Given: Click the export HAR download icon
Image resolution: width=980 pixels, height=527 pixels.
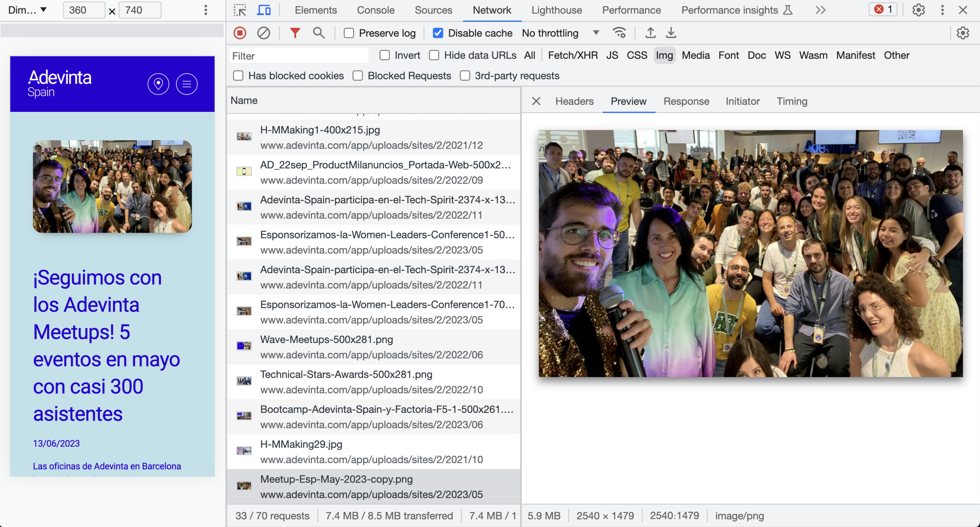Looking at the screenshot, I should point(671,33).
